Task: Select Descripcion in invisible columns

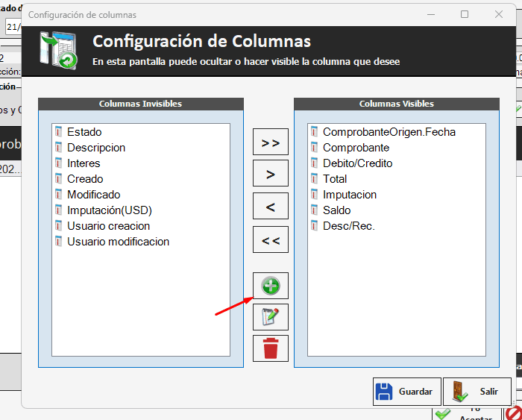Action: click(95, 148)
